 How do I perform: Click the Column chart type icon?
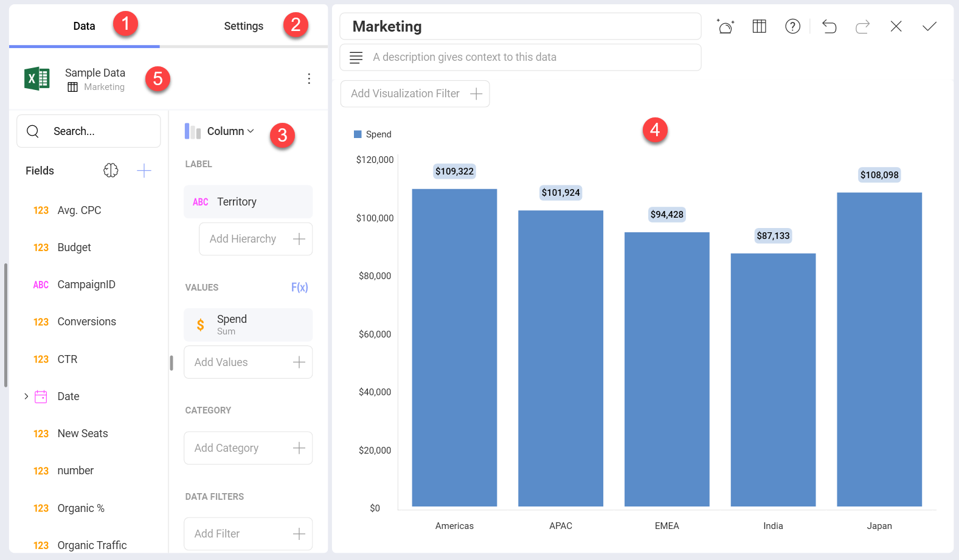click(x=193, y=131)
